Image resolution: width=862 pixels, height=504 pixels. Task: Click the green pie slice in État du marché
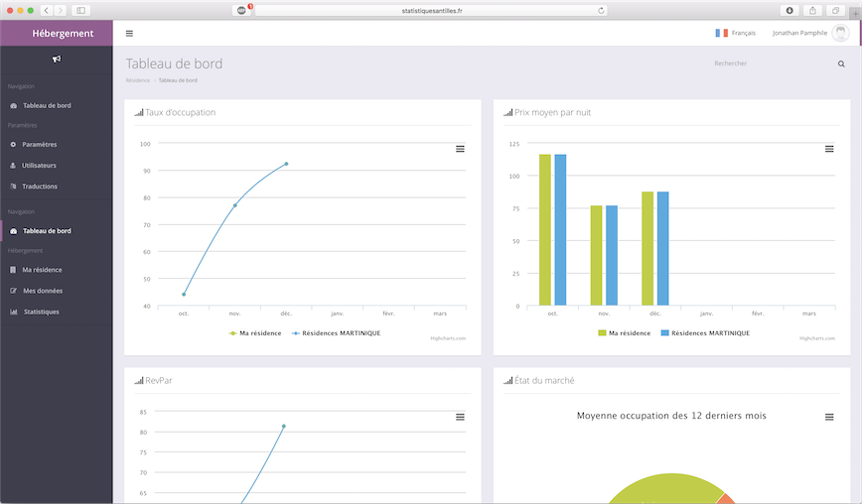coord(665,490)
